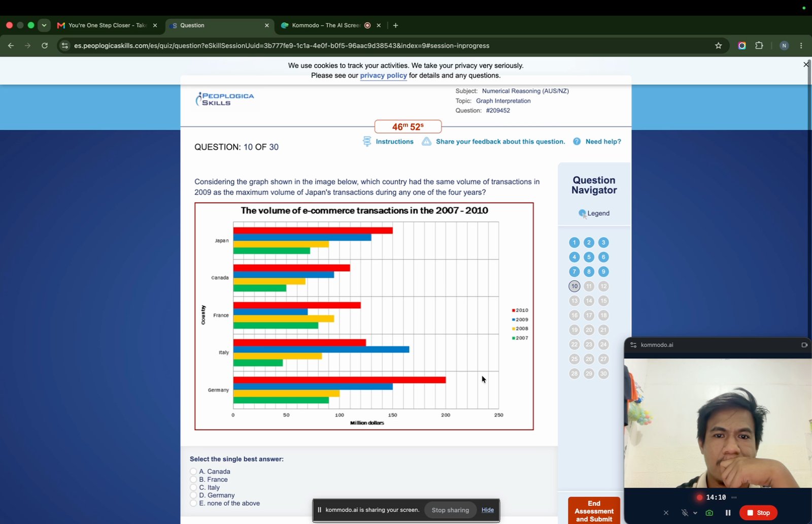812x524 pixels.
Task: Dismiss the cookie notice banner
Action: 805,64
